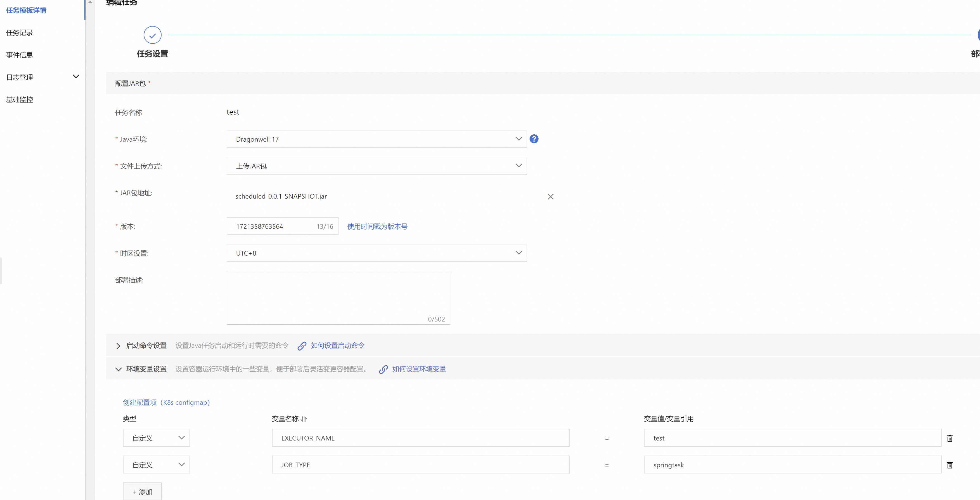Open the 上传JAR包 upload method dropdown
The image size is (980, 500).
(376, 166)
